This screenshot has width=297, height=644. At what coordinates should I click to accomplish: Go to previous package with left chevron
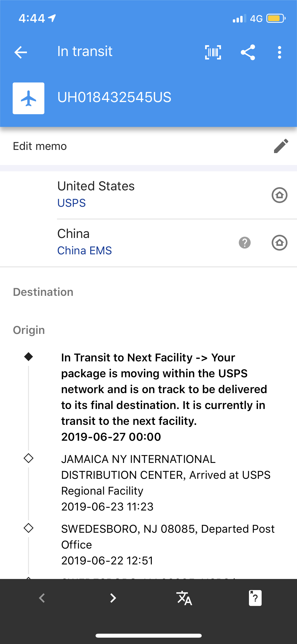click(x=42, y=598)
